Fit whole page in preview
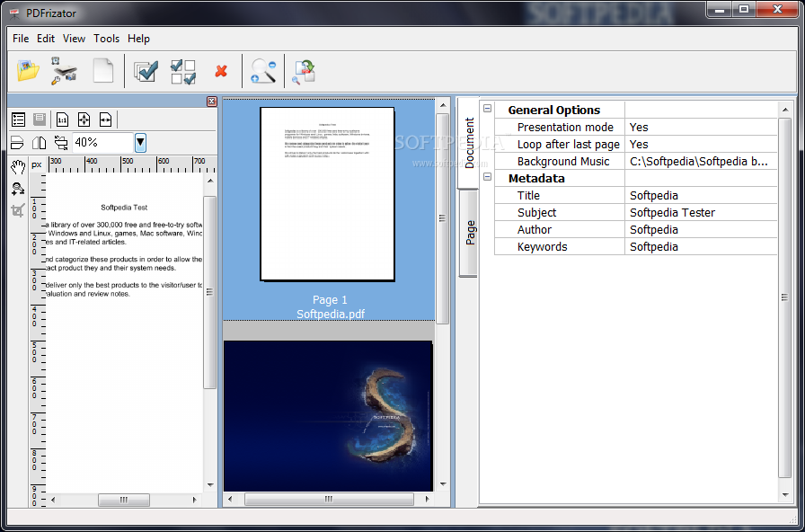 pos(84,120)
